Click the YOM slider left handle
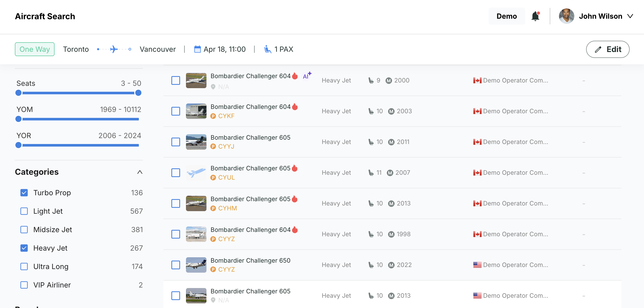644x308 pixels. (x=18, y=119)
